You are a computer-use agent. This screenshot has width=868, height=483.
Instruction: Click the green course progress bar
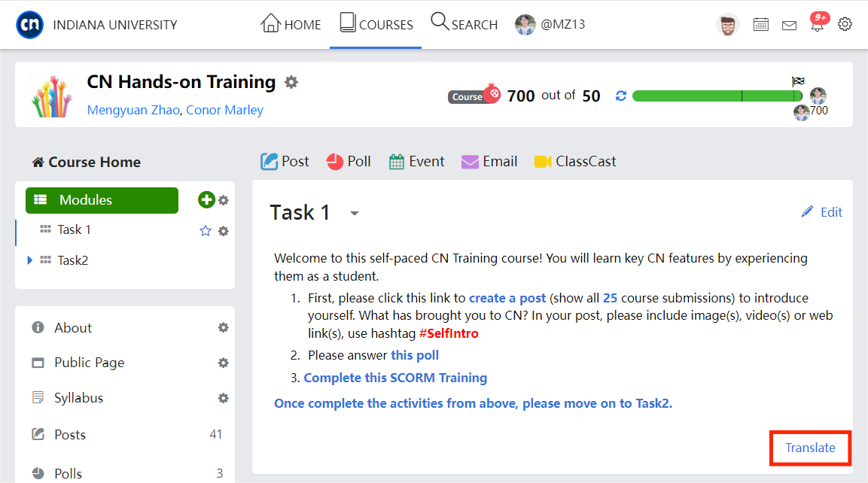tap(717, 96)
